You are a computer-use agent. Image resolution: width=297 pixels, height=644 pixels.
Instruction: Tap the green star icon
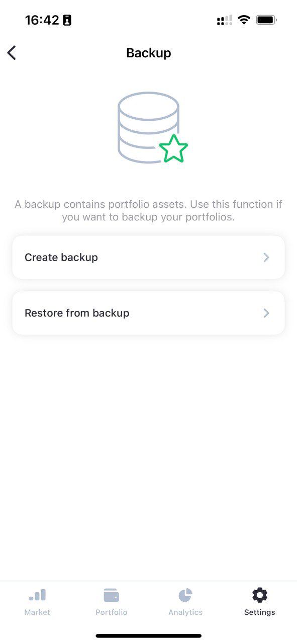(x=173, y=149)
